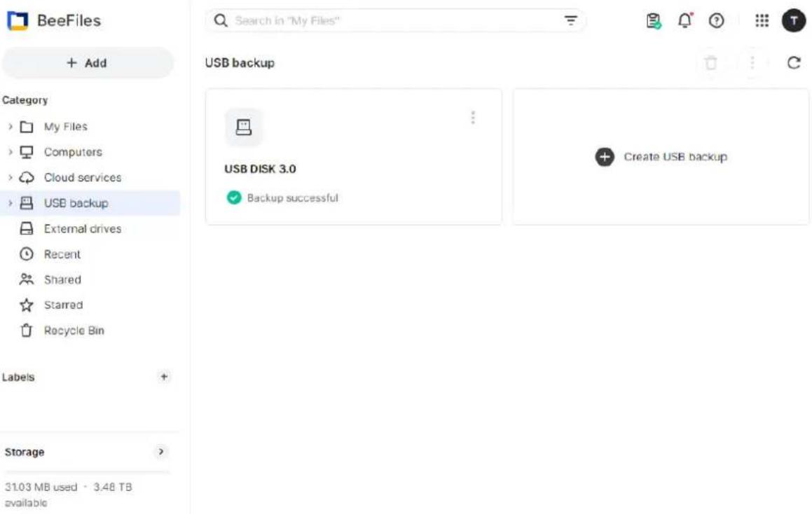
Task: Click Create USB backup
Action: point(661,156)
